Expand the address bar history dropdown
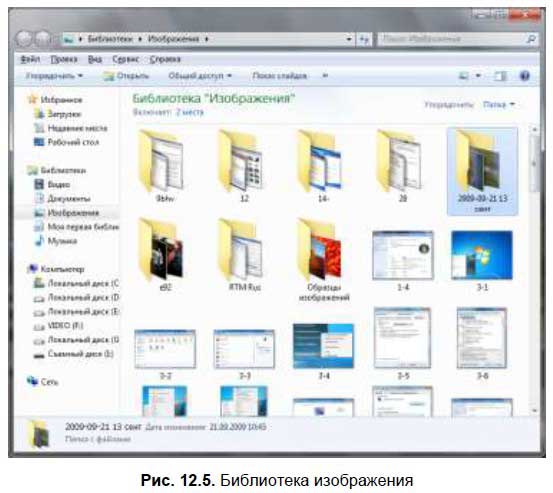Image resolution: width=553 pixels, height=493 pixels. coord(349,39)
